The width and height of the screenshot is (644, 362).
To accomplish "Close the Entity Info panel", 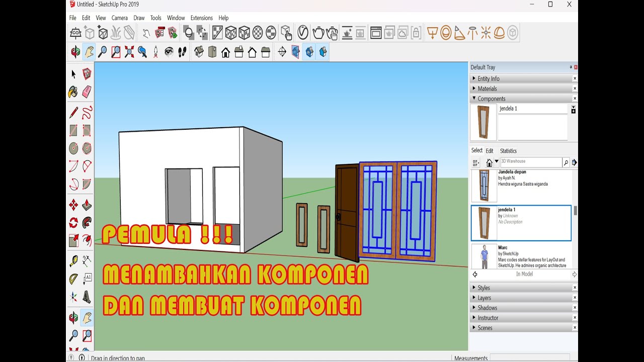I will (575, 78).
